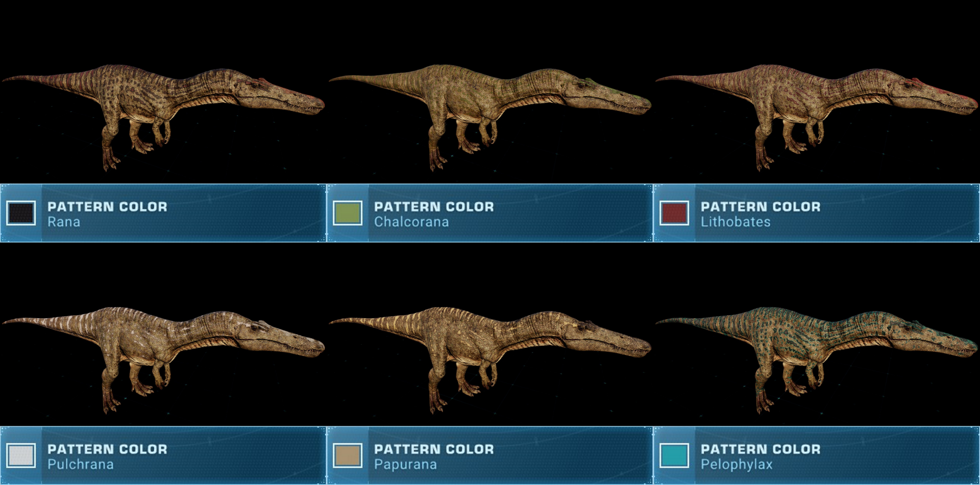Viewport: 980px width, 485px height.
Task: Select the black Rana pattern color swatch
Action: (21, 213)
